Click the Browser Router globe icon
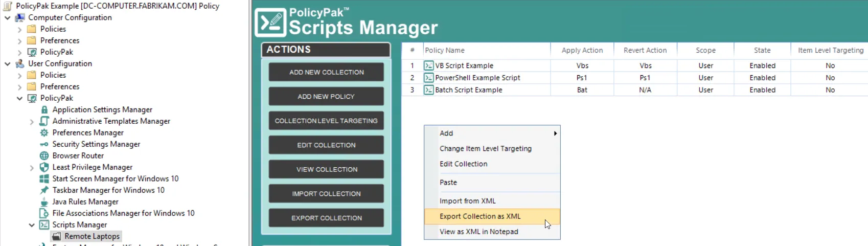Viewport: 868px width, 246px height. (44, 155)
